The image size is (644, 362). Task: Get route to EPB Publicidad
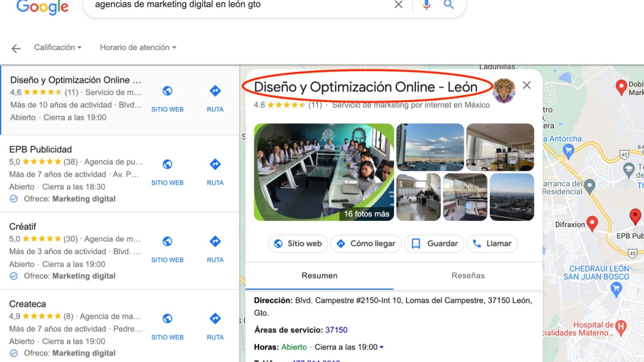tap(215, 164)
